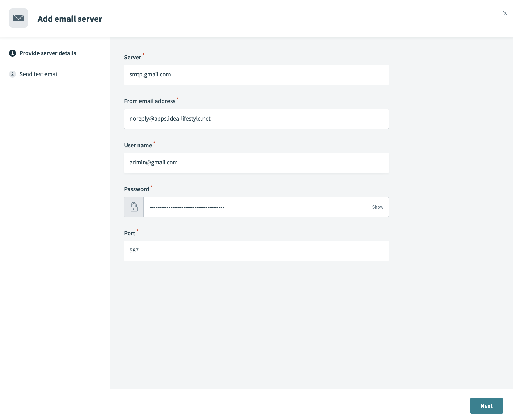This screenshot has height=420, width=513.
Task: Close the Add email server dialog
Action: (505, 13)
